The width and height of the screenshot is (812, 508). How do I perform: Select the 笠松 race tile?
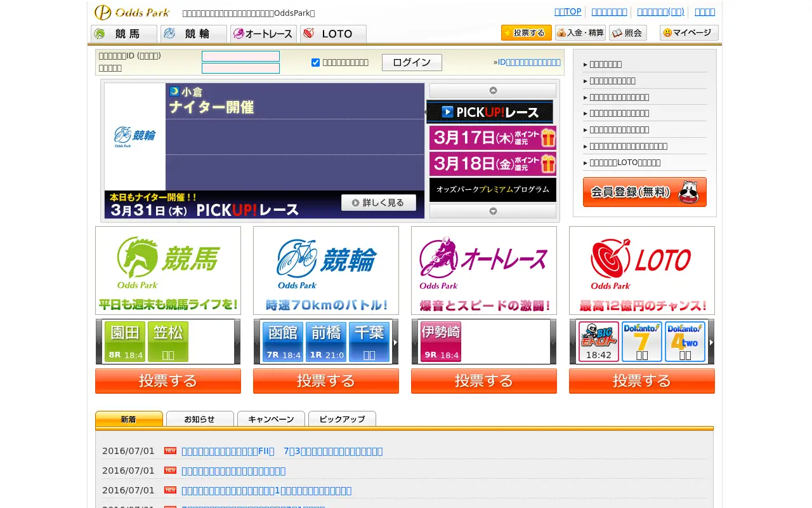point(168,342)
